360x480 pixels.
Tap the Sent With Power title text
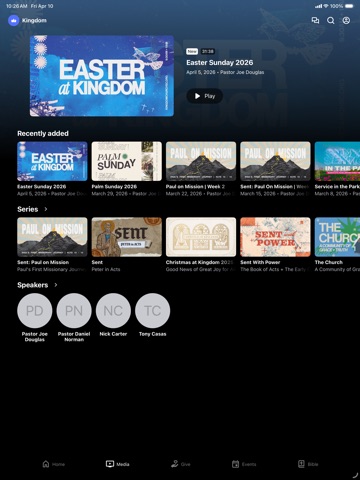tap(260, 262)
